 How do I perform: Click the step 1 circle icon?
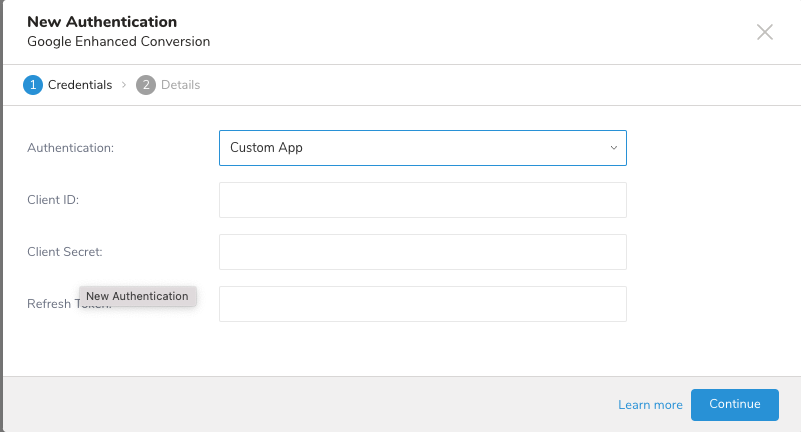click(33, 85)
